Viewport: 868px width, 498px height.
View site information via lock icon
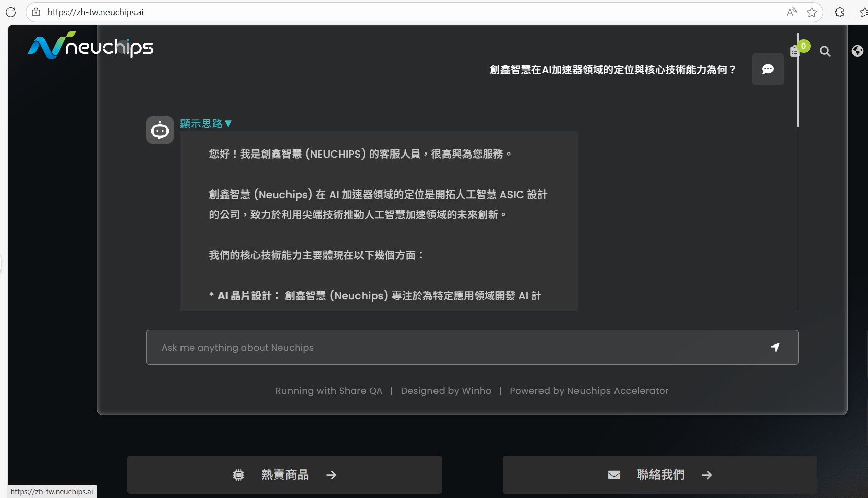36,12
